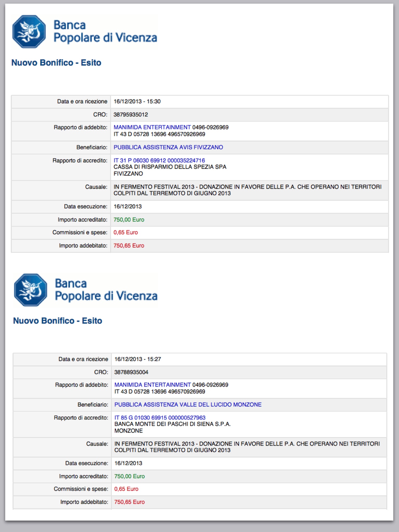Image resolution: width=399 pixels, height=532 pixels.
Task: Click 'Data e ora ricezione' label for the 15:30 transfer
Action: tap(82, 102)
